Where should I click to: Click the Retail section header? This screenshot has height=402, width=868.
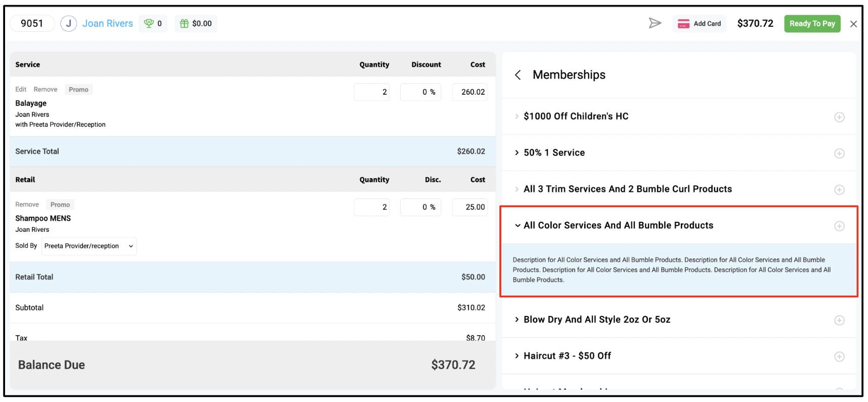pyautogui.click(x=25, y=180)
